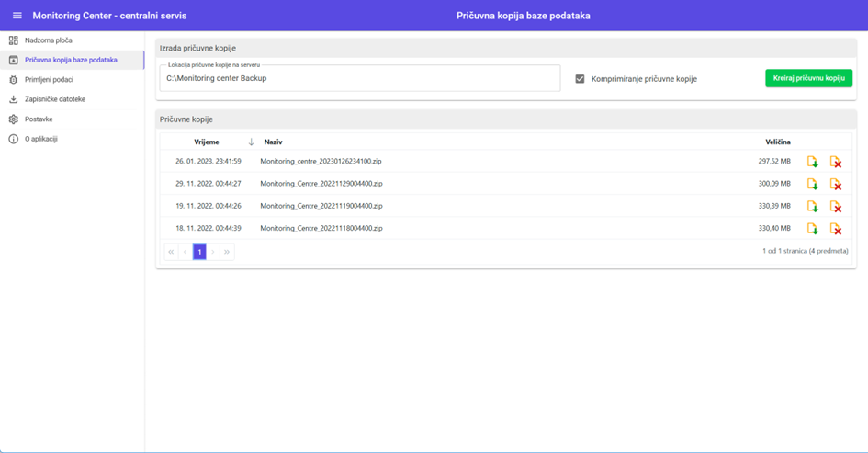Download the Monitoring_Centre_20221118004400.zip backup
868x453 pixels.
812,229
